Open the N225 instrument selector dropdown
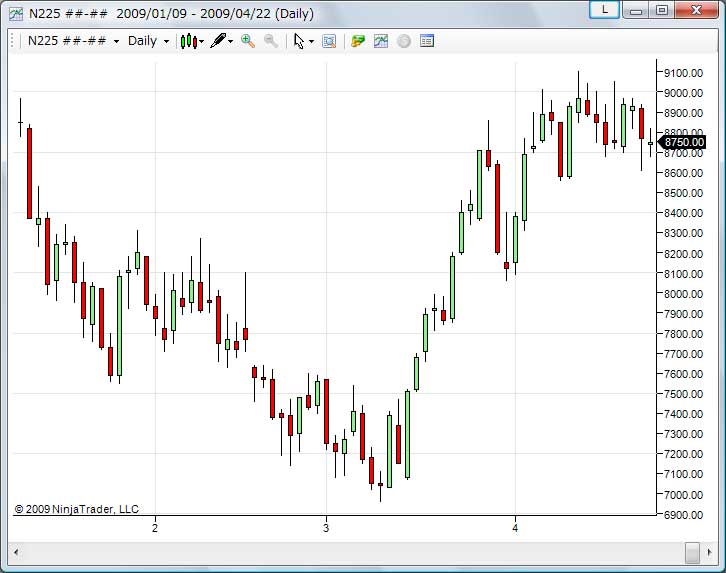The height and width of the screenshot is (573, 726). (73, 41)
